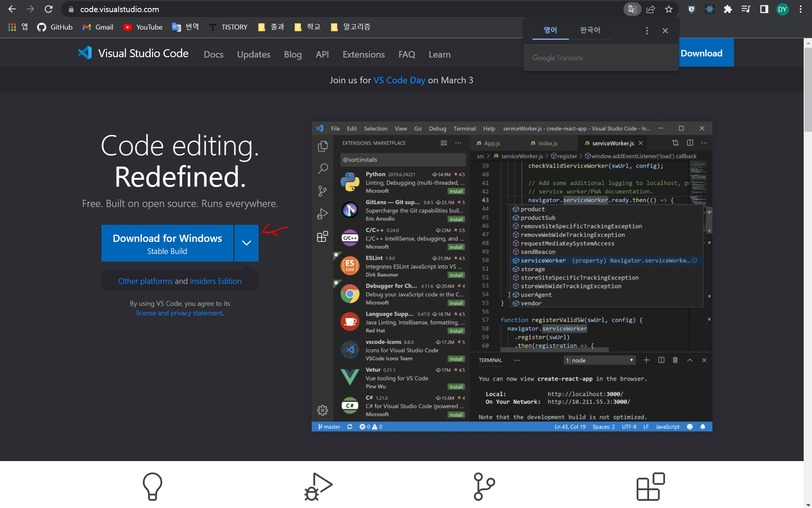
Task: Close the Google Translate popup
Action: [x=665, y=31]
